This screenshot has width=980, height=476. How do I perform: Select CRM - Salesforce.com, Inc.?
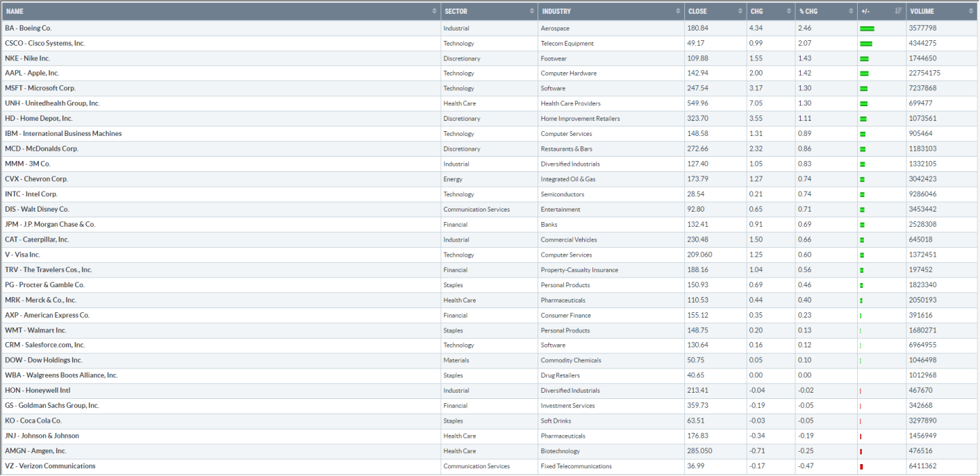[x=45, y=345]
